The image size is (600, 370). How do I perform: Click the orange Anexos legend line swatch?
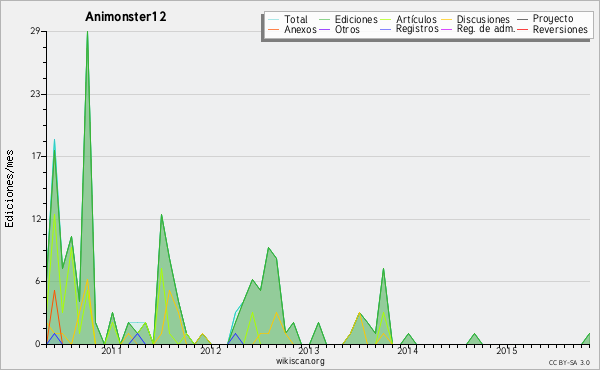pos(274,29)
